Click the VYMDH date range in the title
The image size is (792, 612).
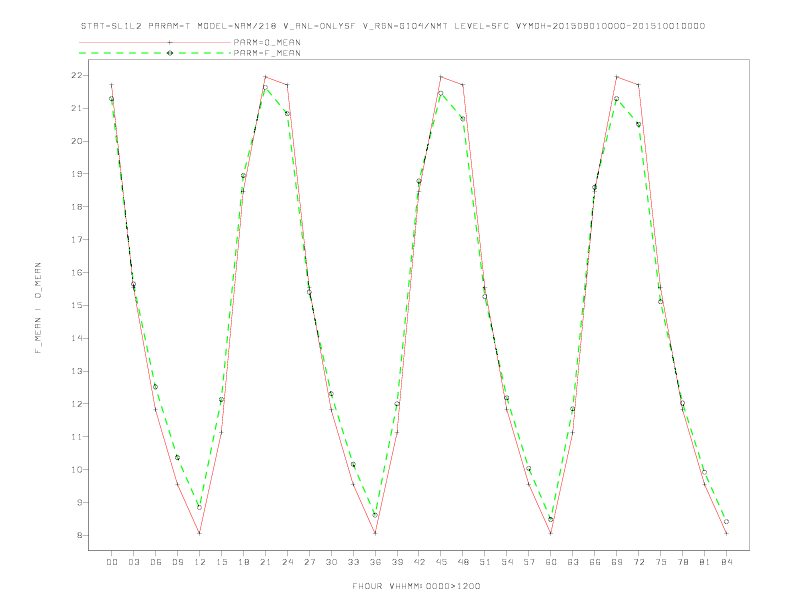(610, 26)
